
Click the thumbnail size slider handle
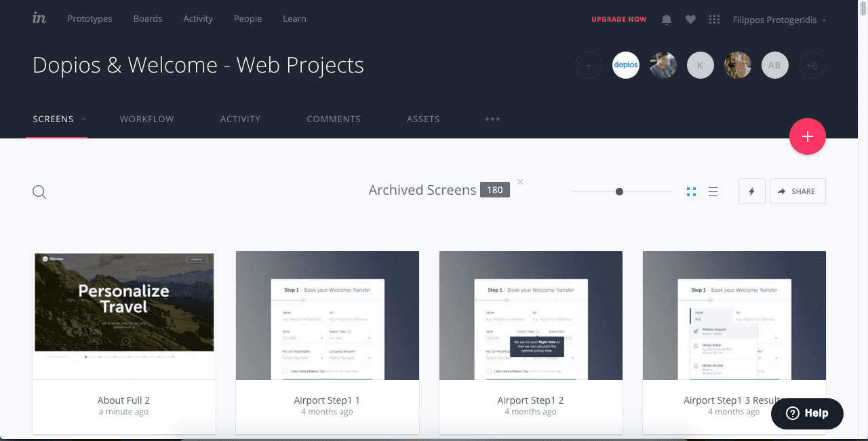point(619,192)
